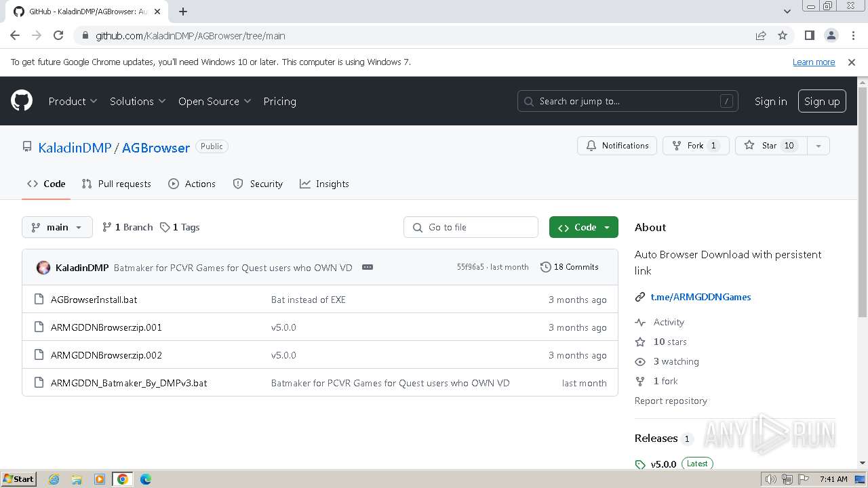Switch to the Code tab
The height and width of the screenshot is (488, 868).
(46, 184)
